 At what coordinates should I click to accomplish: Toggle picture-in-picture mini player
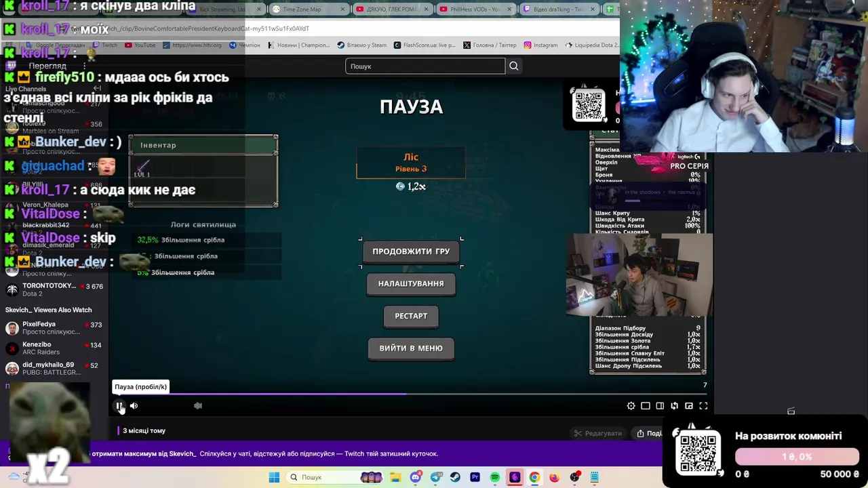[689, 406]
